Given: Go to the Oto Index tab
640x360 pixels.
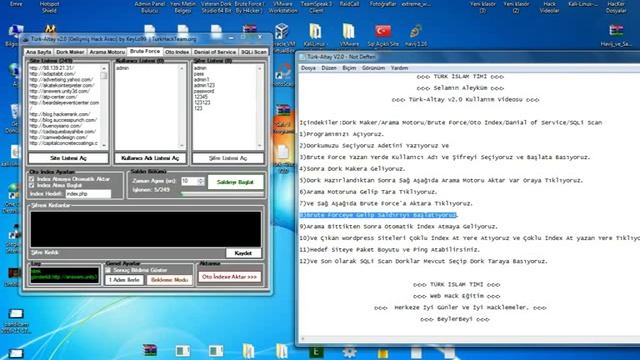Looking at the screenshot, I should pyautogui.click(x=177, y=52).
